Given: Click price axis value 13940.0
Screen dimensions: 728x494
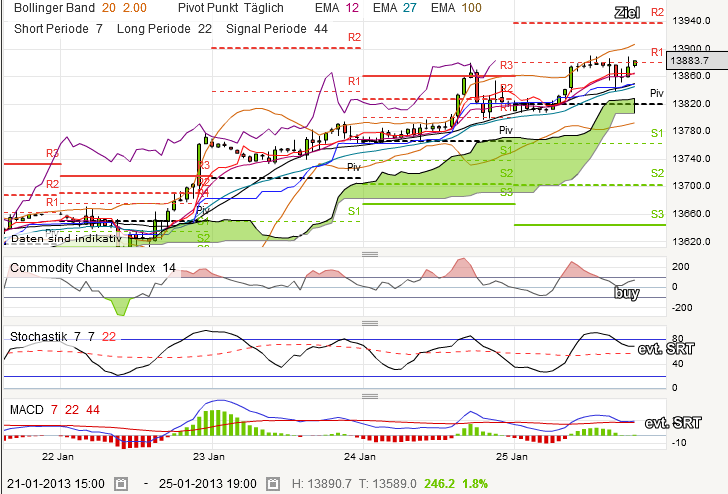Looking at the screenshot, I should point(691,20).
